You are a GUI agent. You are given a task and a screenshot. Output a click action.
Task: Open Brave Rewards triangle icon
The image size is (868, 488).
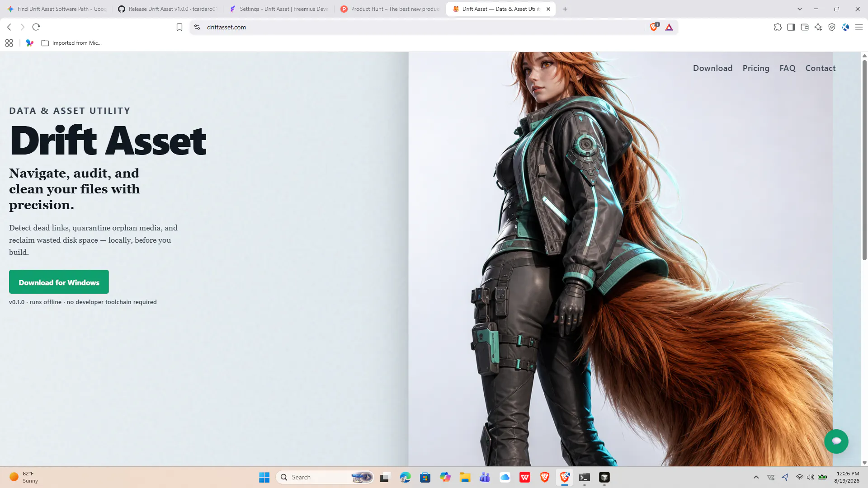tap(669, 27)
